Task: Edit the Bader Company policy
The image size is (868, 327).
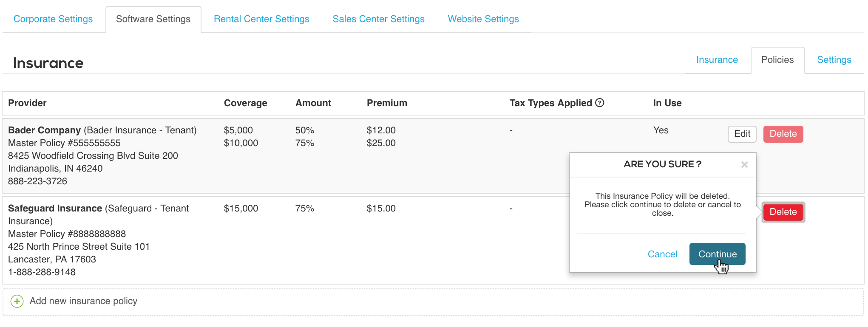Action: pos(742,134)
